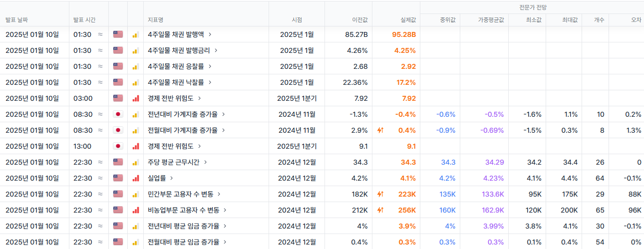Click the US flag beside 4주일물 채권 응찰률
Screen dimensions: 644x249
[x=118, y=66]
